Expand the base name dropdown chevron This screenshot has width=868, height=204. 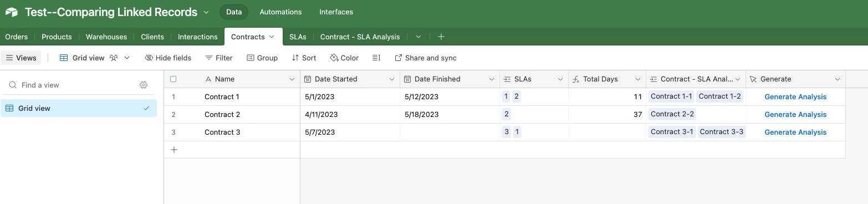[x=206, y=12]
